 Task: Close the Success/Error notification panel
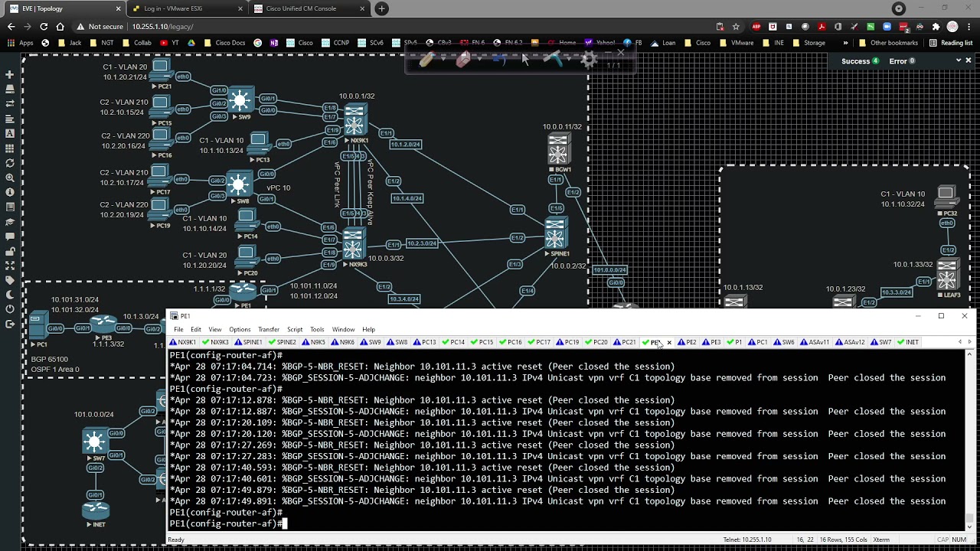[969, 60]
